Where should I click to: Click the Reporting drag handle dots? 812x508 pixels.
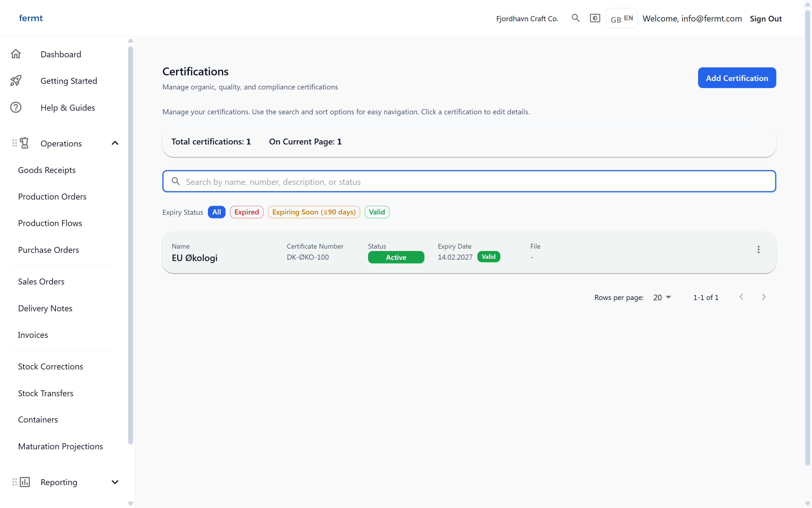click(x=14, y=482)
